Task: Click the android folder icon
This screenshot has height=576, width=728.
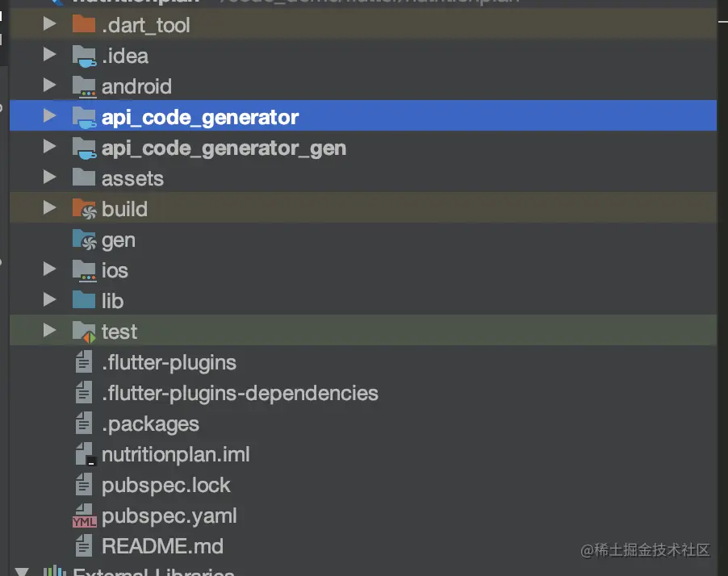Action: click(83, 86)
